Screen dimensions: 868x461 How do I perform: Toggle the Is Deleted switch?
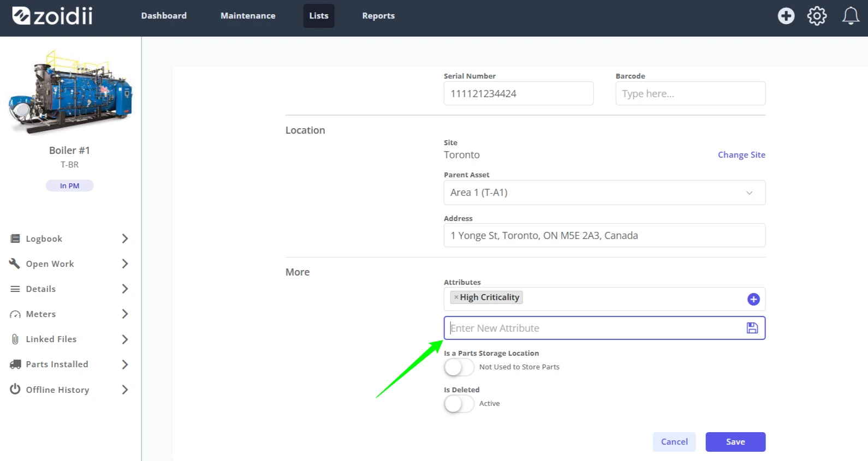pyautogui.click(x=459, y=404)
